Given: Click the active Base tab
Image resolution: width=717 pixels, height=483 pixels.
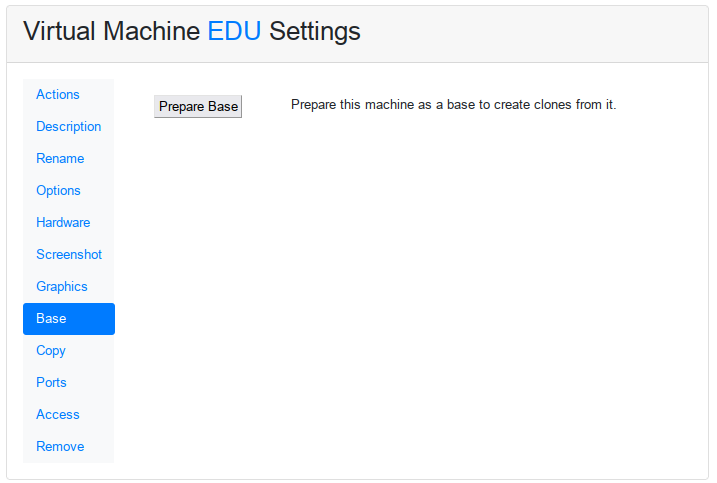Looking at the screenshot, I should (x=69, y=319).
